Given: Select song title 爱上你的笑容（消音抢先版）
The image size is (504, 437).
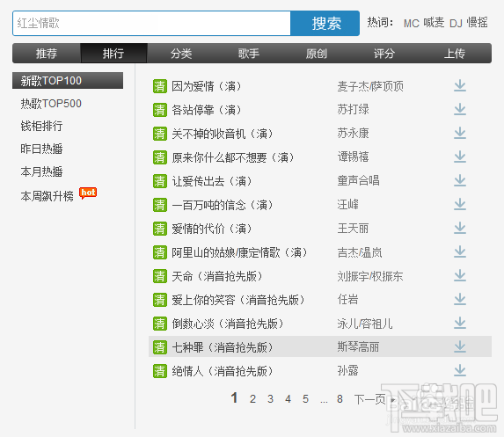Looking at the screenshot, I should click(237, 300).
